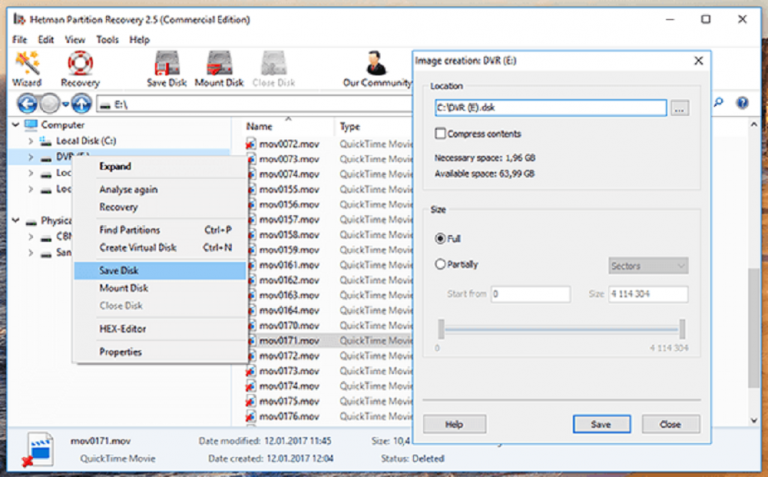Go back with the left arrow

tap(27, 104)
